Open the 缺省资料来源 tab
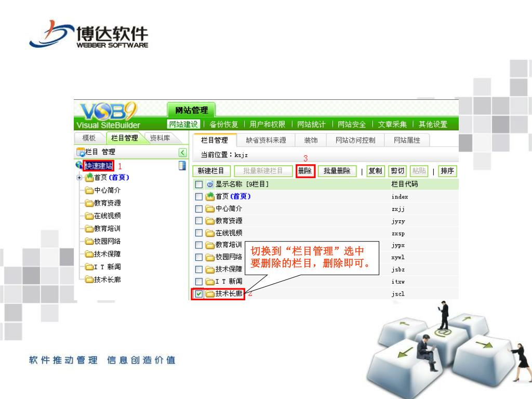 pos(266,140)
